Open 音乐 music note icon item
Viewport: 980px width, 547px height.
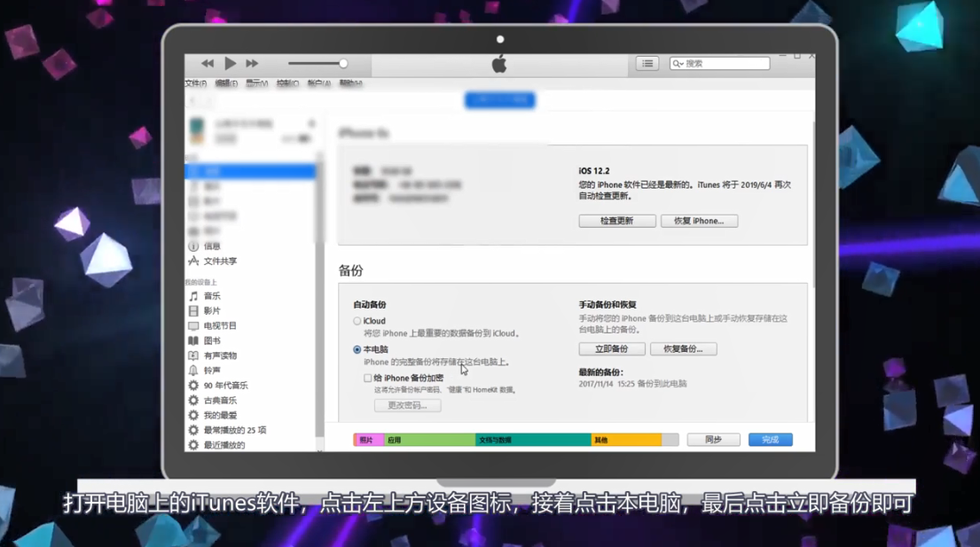[193, 296]
